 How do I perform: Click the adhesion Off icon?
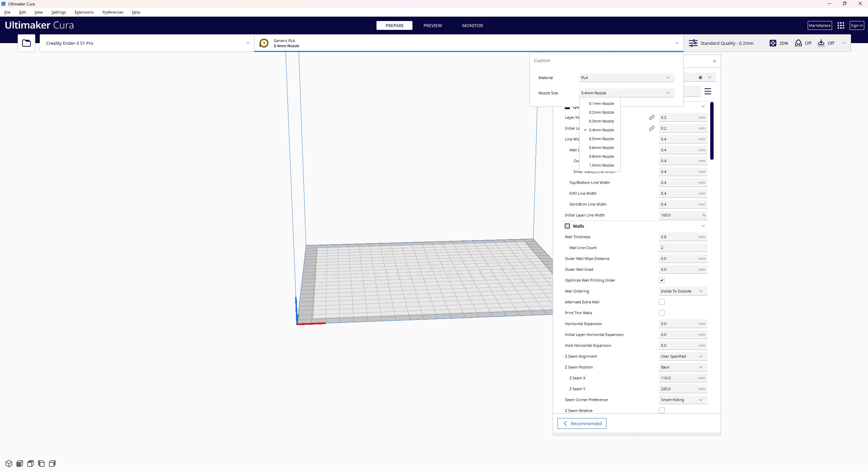point(821,43)
